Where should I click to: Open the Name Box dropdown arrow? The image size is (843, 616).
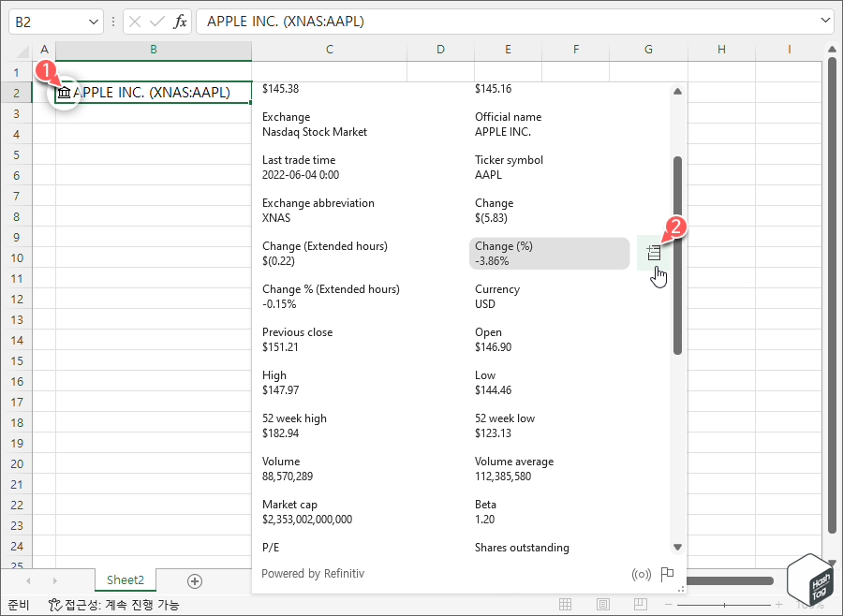click(x=93, y=22)
